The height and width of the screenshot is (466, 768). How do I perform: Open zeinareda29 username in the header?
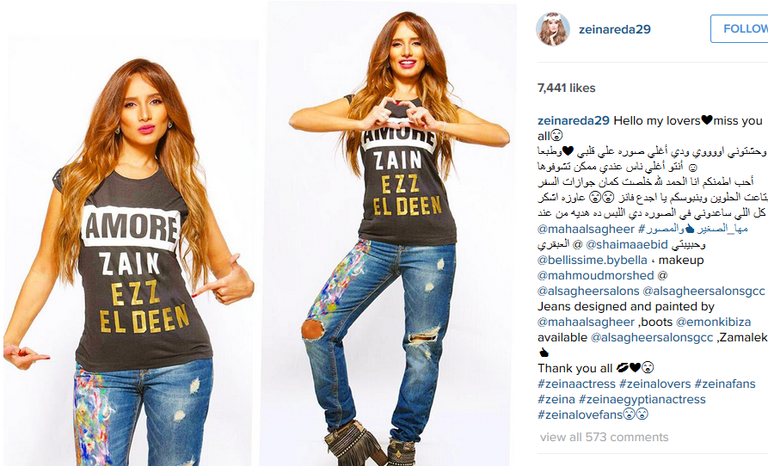pyautogui.click(x=615, y=29)
